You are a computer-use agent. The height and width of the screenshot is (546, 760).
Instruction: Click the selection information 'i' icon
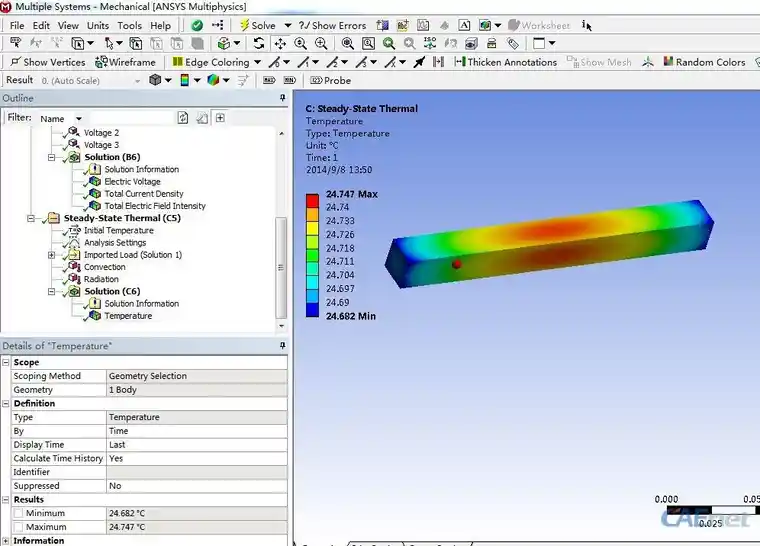pyautogui.click(x=586, y=26)
